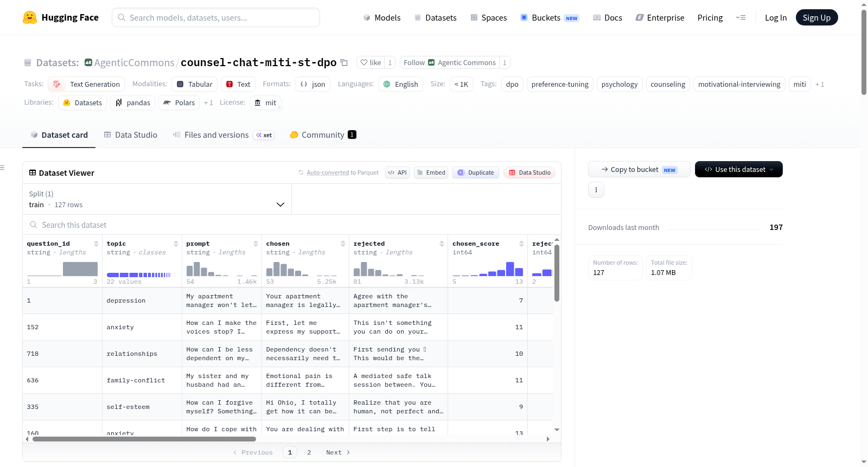868x467 pixels.
Task: Click the Sign Up button
Action: click(x=816, y=17)
